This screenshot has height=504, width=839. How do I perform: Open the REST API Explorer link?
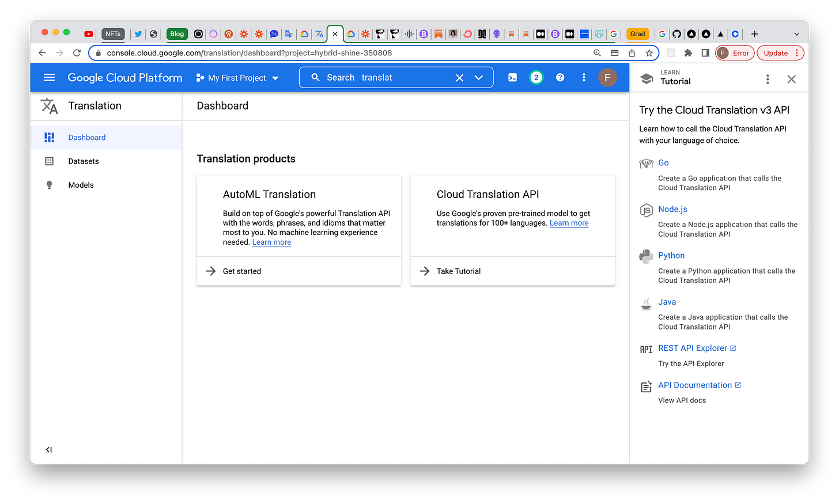(697, 348)
